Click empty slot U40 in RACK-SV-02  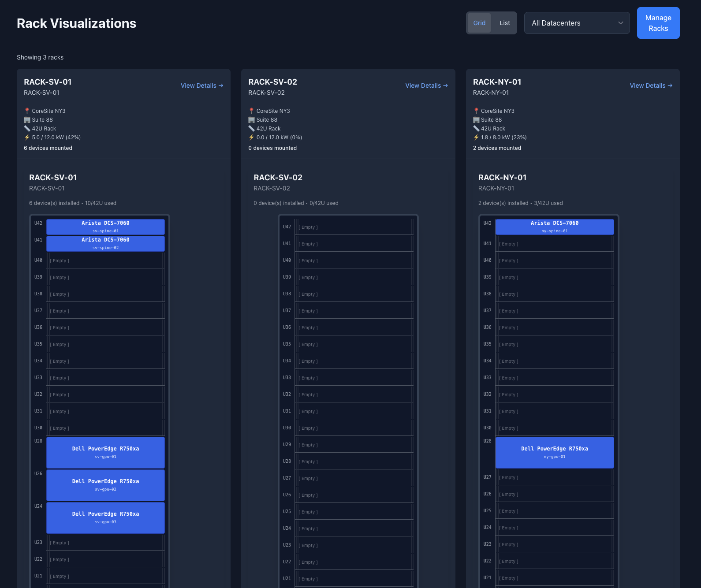(354, 261)
